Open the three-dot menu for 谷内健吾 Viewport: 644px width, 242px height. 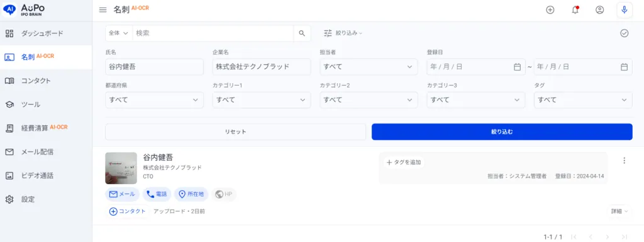pos(625,161)
